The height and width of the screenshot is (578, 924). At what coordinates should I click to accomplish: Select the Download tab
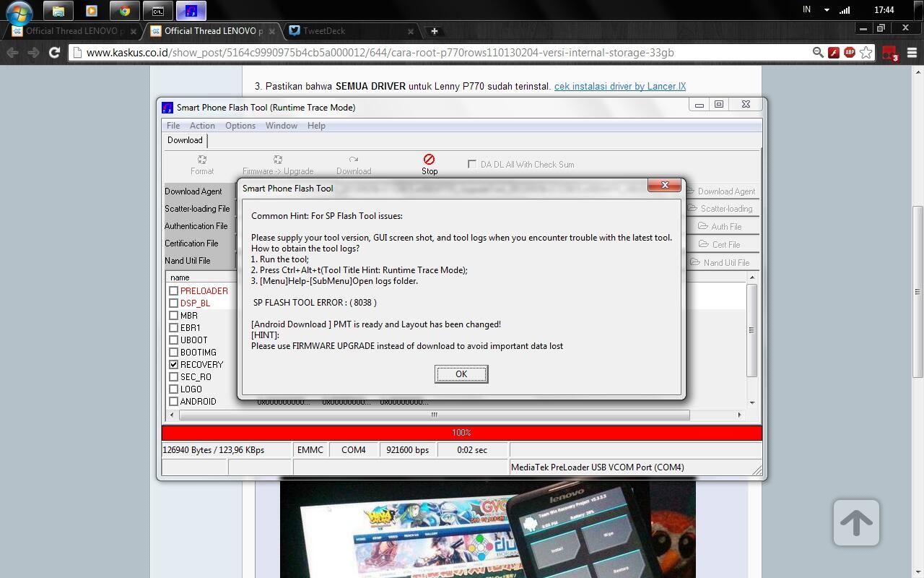(185, 140)
